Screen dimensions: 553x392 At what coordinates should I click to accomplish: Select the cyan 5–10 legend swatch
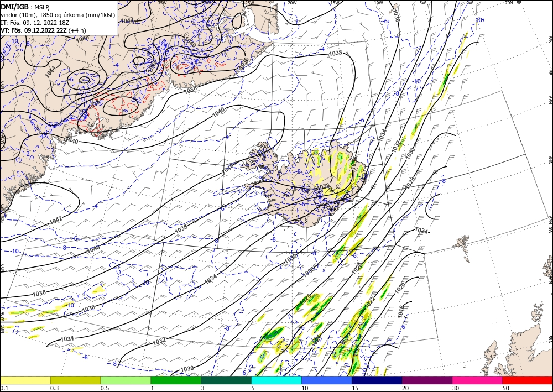(276, 380)
